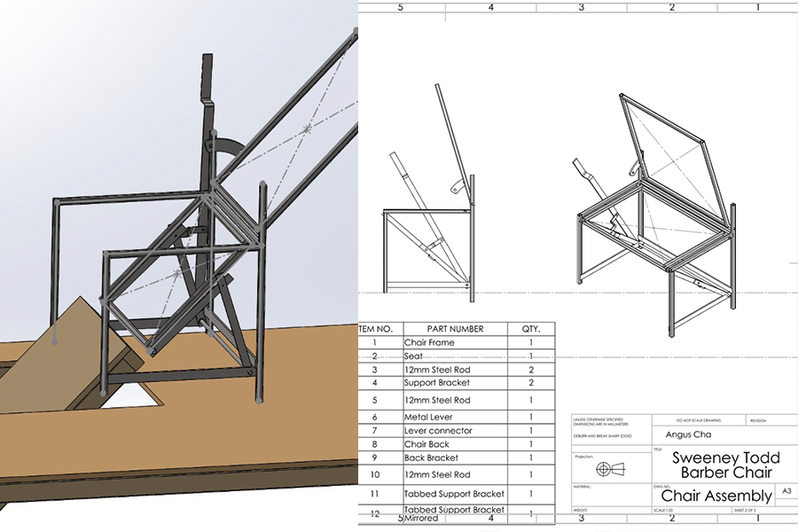Click the first-angle projection symbol
Image resolution: width=798 pixels, height=532 pixels.
tap(612, 466)
